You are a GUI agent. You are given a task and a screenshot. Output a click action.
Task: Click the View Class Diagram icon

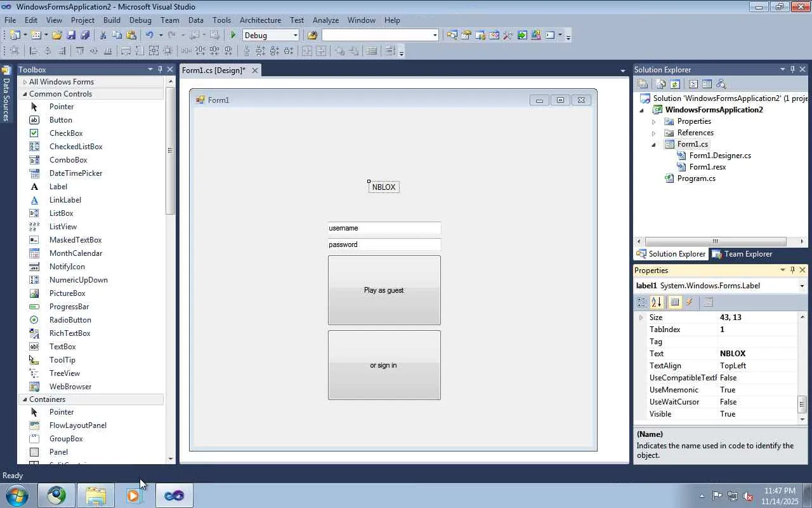pyautogui.click(x=721, y=84)
